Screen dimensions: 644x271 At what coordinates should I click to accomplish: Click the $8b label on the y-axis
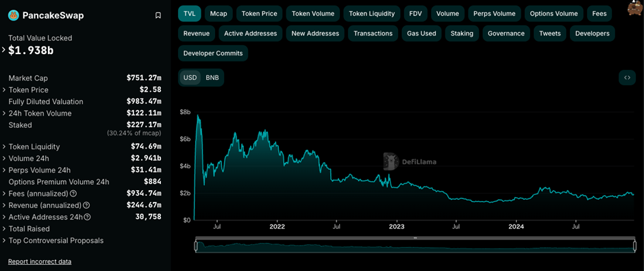pos(185,112)
